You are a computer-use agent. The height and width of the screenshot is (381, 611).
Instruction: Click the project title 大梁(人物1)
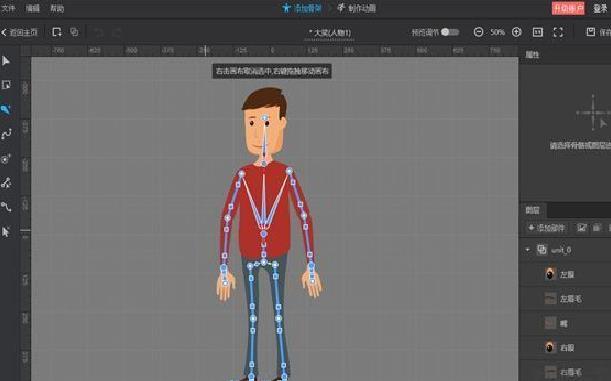tap(330, 33)
